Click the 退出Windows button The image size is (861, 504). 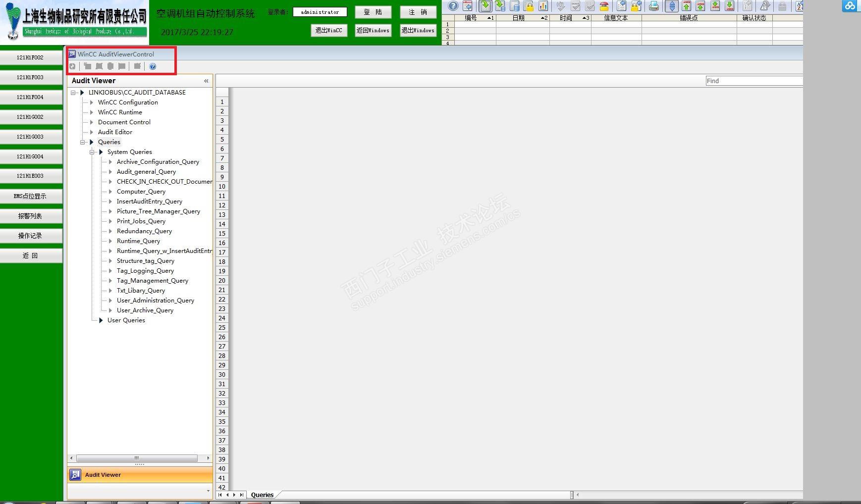pyautogui.click(x=418, y=30)
